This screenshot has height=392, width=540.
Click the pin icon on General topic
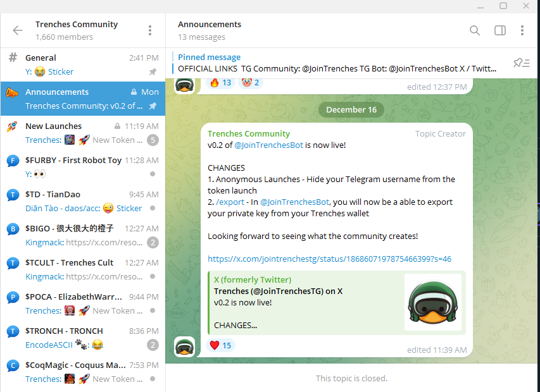pyautogui.click(x=153, y=72)
